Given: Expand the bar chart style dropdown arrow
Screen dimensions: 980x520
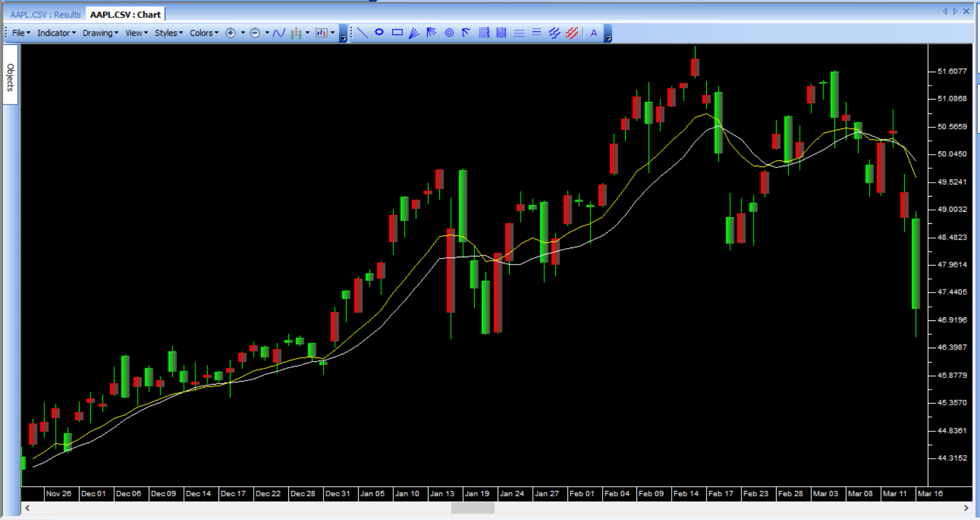Looking at the screenshot, I should 308,33.
